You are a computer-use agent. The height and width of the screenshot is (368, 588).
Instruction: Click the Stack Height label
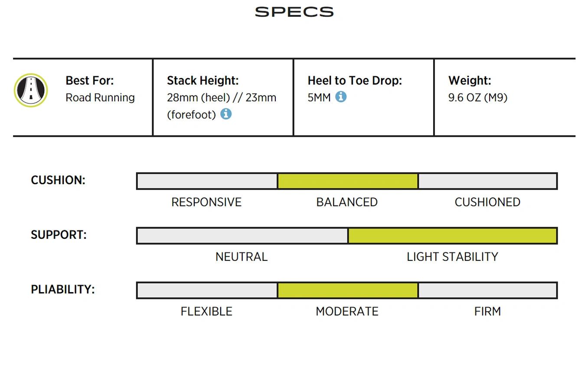pos(203,81)
